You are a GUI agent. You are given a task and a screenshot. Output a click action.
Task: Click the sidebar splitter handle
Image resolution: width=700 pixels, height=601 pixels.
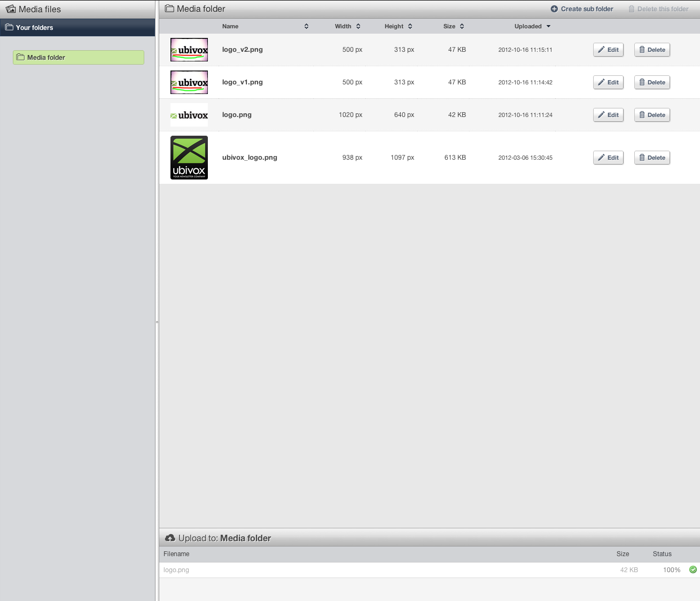(x=157, y=322)
